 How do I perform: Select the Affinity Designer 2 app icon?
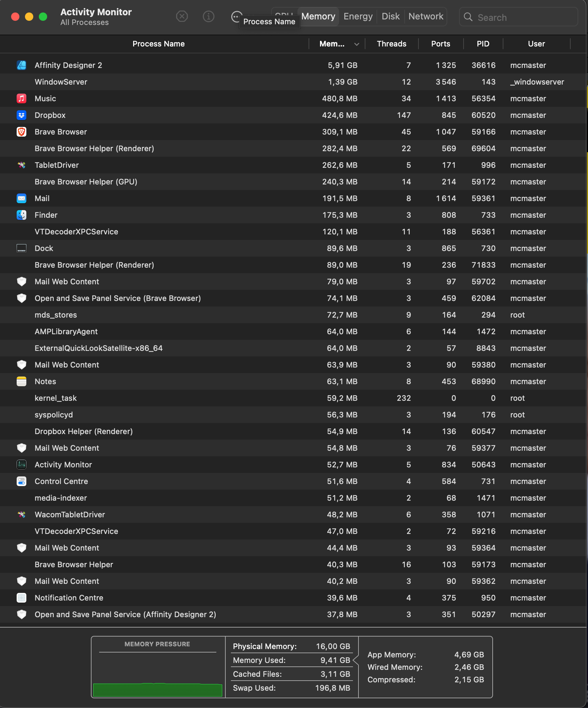click(21, 65)
